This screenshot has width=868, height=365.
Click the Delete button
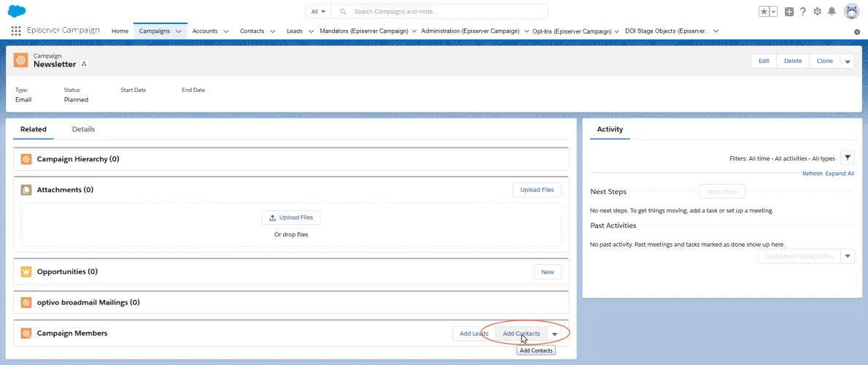tap(793, 61)
